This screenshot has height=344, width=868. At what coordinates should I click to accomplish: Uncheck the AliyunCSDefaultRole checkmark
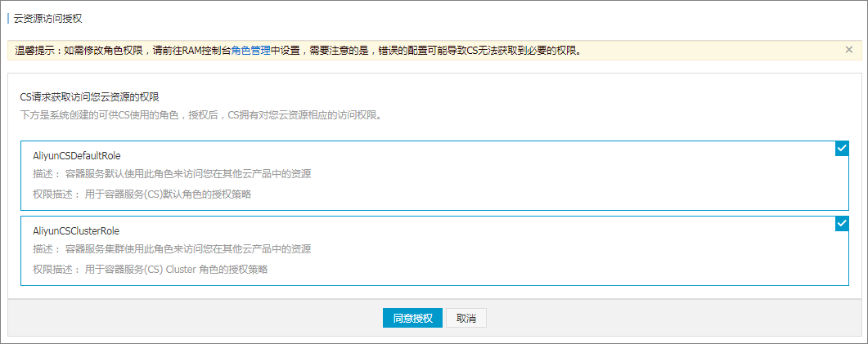coord(842,148)
